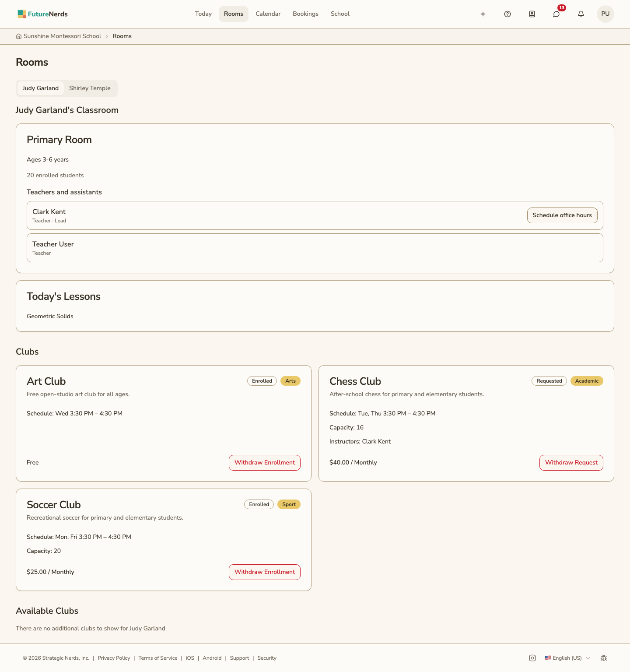The width and height of the screenshot is (630, 672).
Task: Click the PU user avatar
Action: pyautogui.click(x=605, y=14)
